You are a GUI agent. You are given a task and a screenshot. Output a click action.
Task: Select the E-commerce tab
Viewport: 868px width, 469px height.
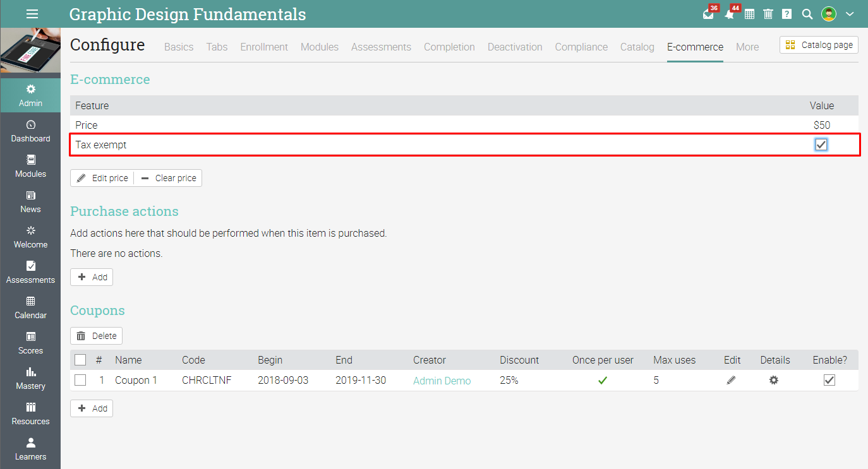click(x=695, y=47)
